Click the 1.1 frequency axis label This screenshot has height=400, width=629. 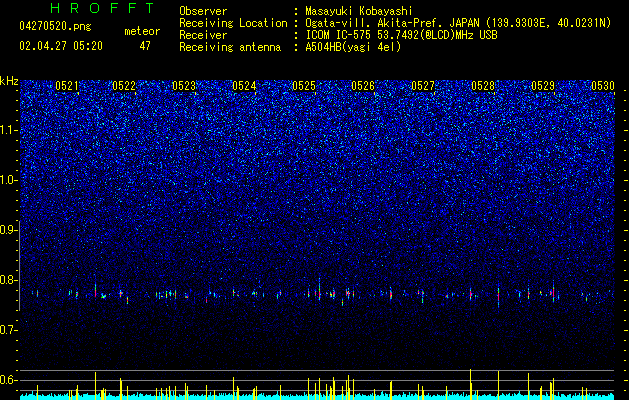click(x=9, y=130)
